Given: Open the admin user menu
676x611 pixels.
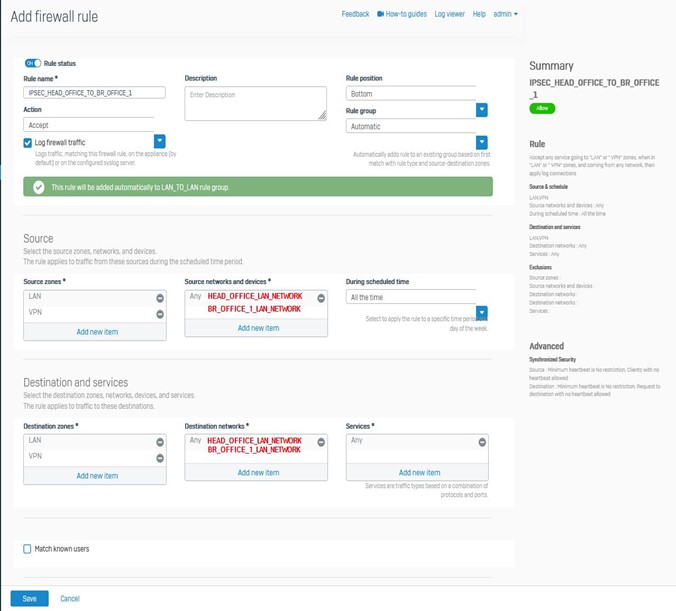Looking at the screenshot, I should pos(506,14).
